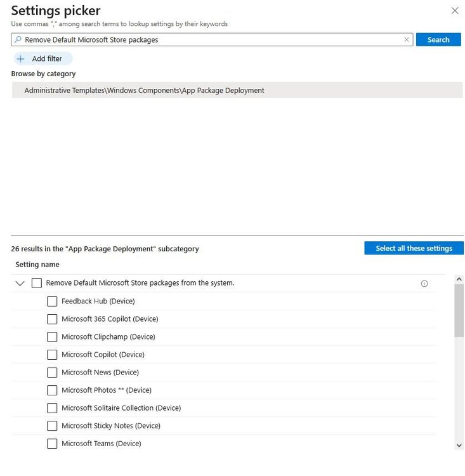Click the info icon for Remove Default packages
This screenshot has height=476, width=465.
point(424,284)
